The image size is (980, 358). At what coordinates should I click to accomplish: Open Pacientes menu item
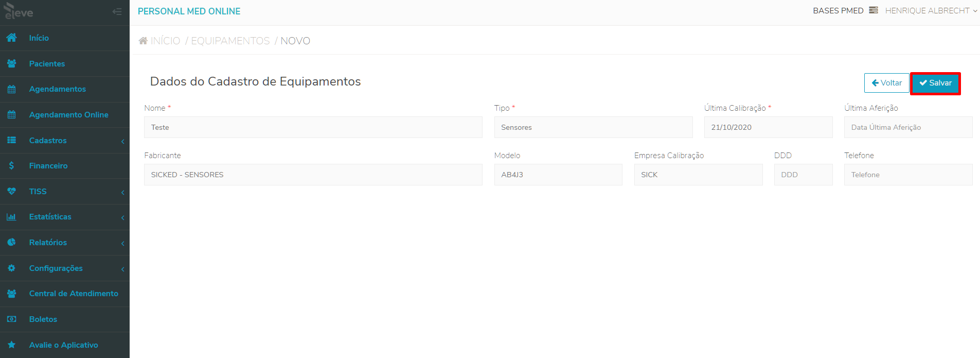coord(65,63)
